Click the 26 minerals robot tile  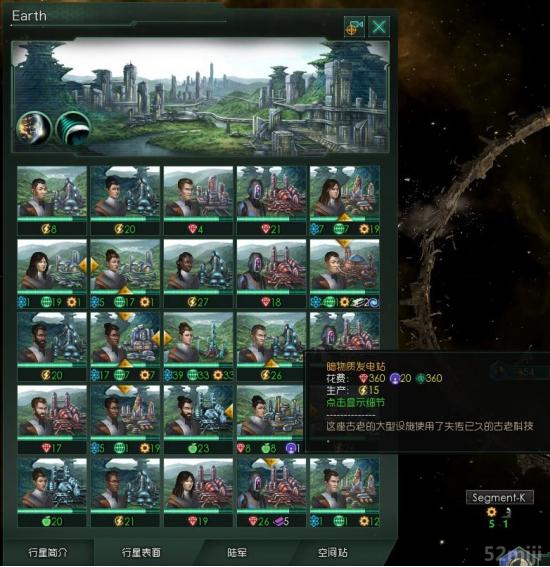[x=271, y=493]
